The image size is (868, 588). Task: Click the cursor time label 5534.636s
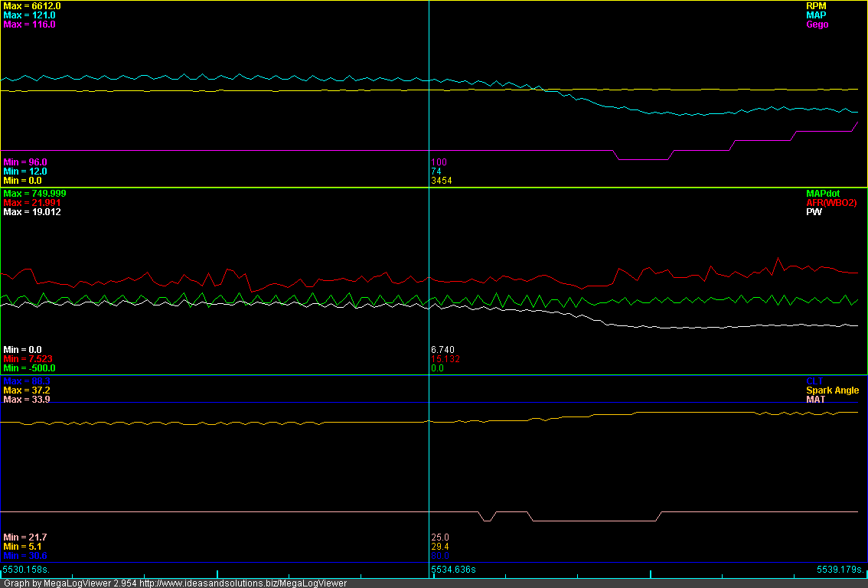453,570
